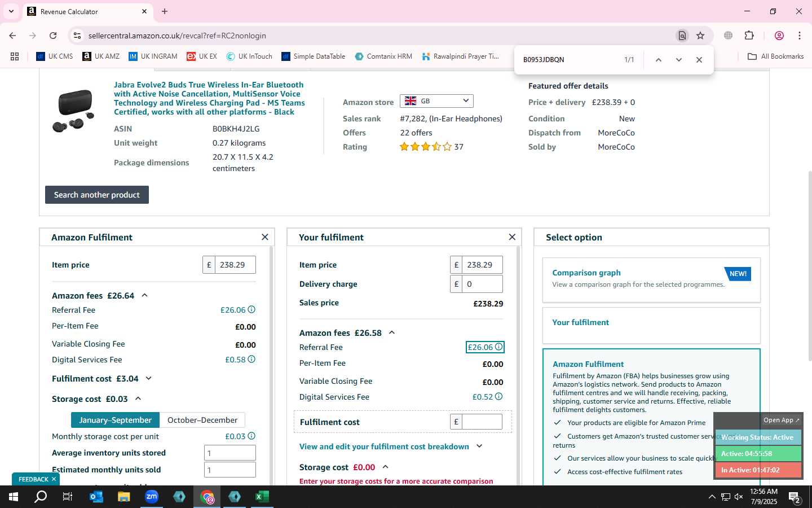The width and height of the screenshot is (812, 508).
Task: Open Excel from the taskbar
Action: tap(262, 497)
